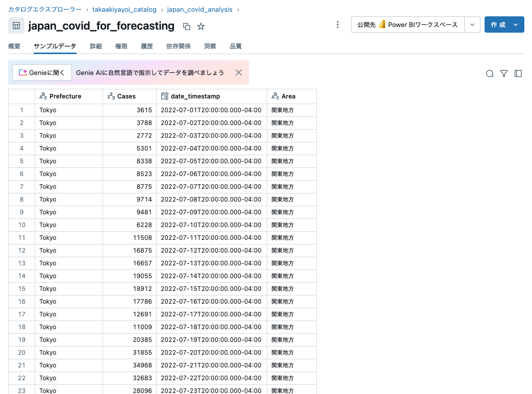532x394 pixels.
Task: Click the calendar icon on date_timestamp column
Action: click(166, 96)
